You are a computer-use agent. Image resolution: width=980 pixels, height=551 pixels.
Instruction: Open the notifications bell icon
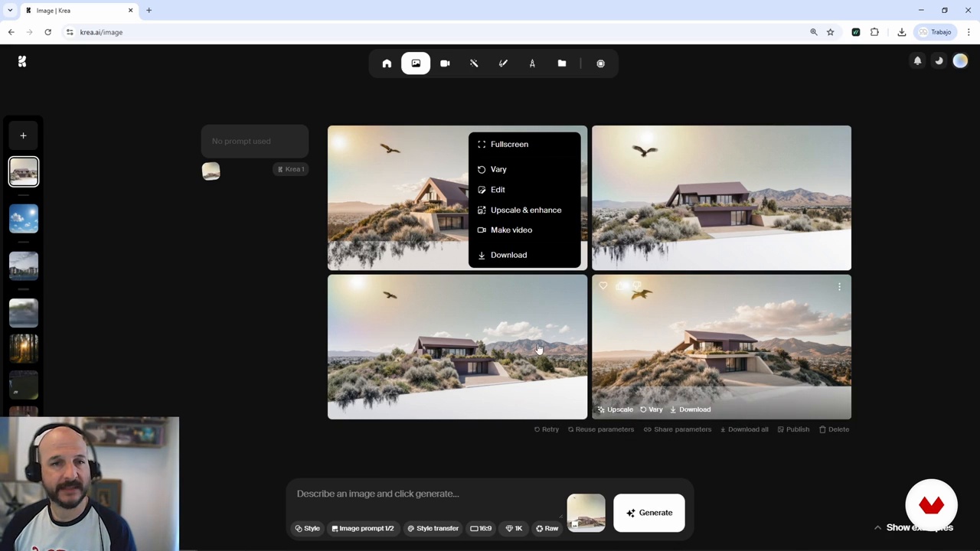917,61
